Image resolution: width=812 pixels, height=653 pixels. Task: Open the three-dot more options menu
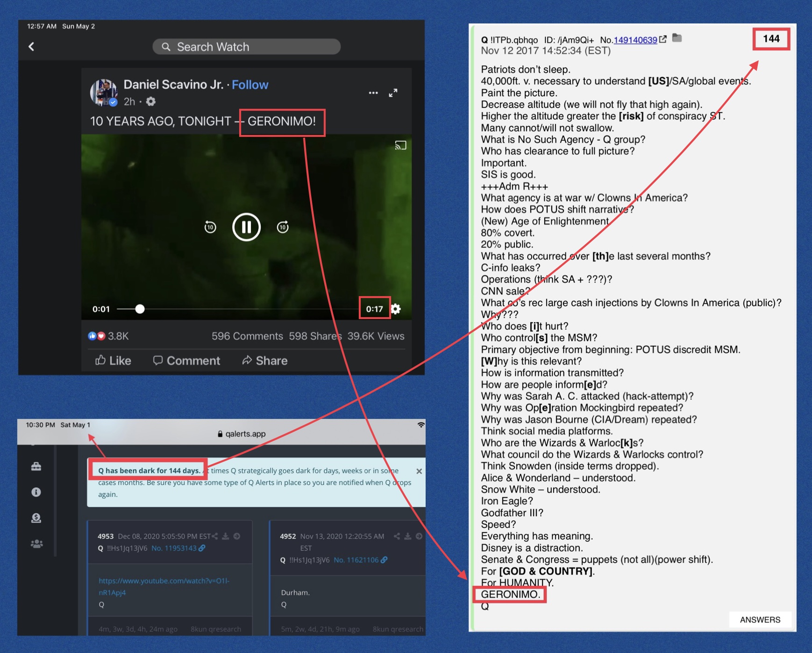pos(373,93)
